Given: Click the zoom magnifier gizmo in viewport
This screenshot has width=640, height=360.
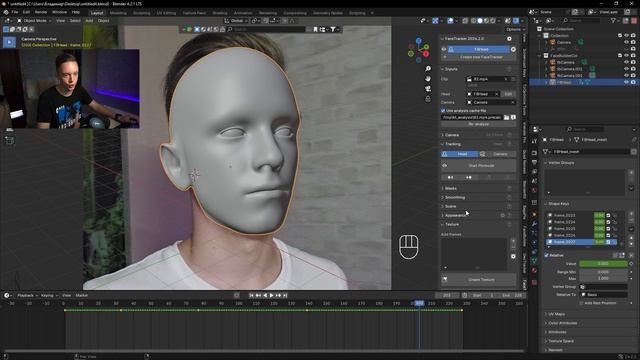Looking at the screenshot, I should 428,69.
